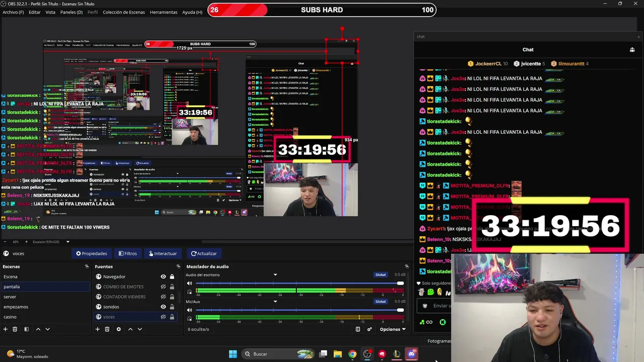
Task: Open the Paneles menu
Action: (71, 12)
